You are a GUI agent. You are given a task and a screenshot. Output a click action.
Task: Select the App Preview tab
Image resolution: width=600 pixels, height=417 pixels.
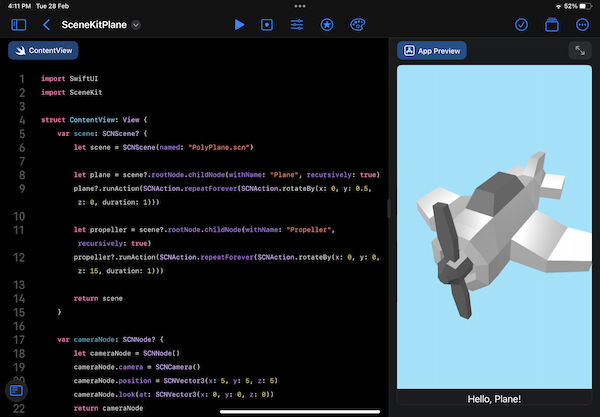432,51
